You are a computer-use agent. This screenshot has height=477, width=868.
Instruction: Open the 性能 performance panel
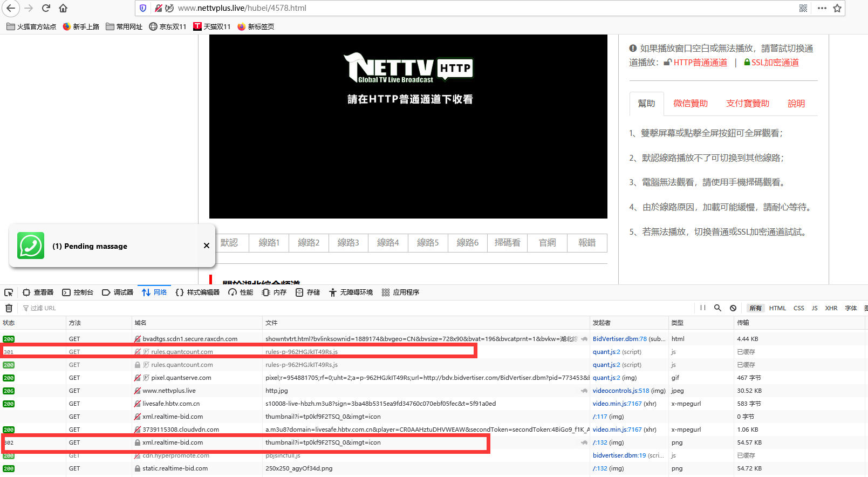[241, 292]
